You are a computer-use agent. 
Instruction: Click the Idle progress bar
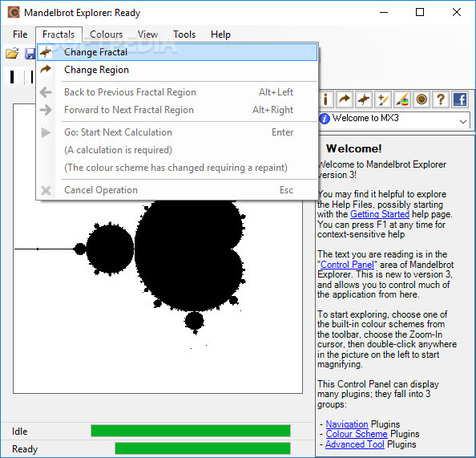pyautogui.click(x=191, y=431)
